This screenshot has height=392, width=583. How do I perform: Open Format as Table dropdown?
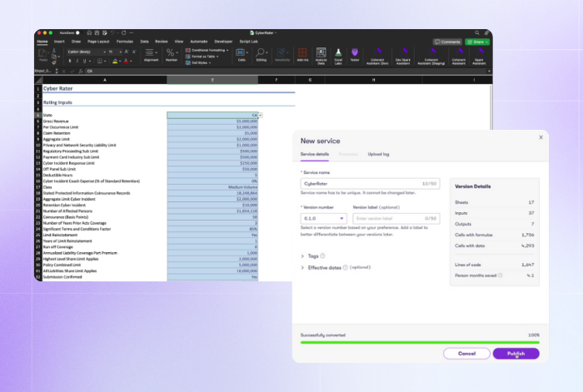click(x=202, y=57)
